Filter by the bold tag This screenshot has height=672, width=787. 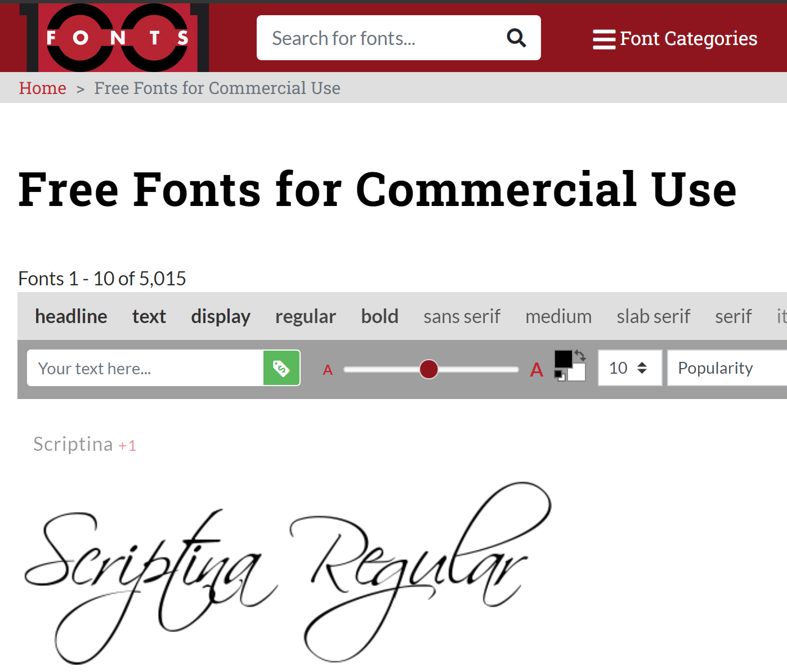(x=380, y=316)
